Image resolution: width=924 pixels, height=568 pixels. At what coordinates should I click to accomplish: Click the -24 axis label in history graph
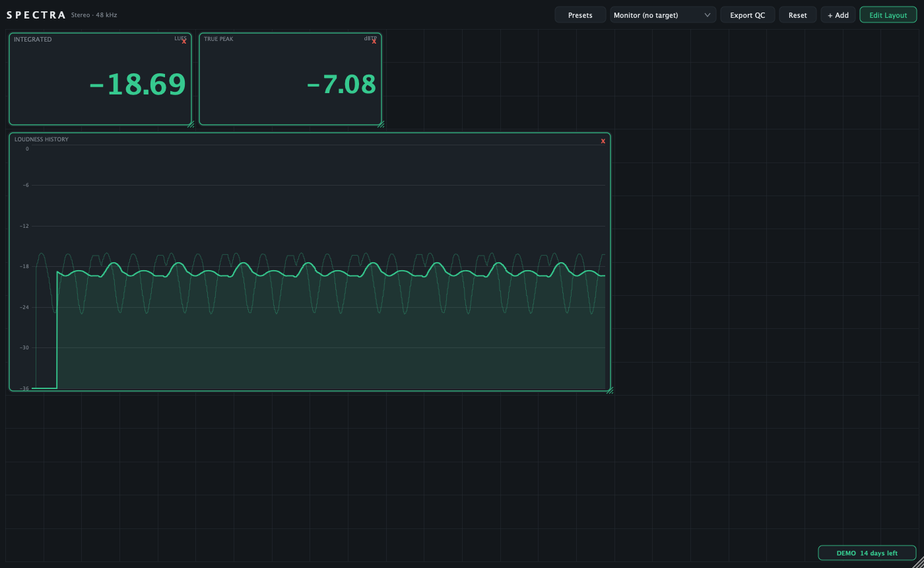(24, 307)
